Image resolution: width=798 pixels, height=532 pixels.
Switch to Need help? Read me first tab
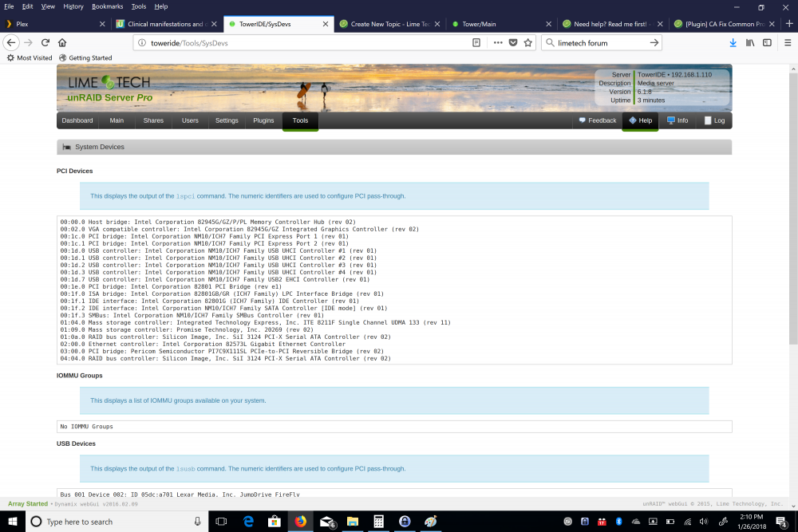click(613, 24)
